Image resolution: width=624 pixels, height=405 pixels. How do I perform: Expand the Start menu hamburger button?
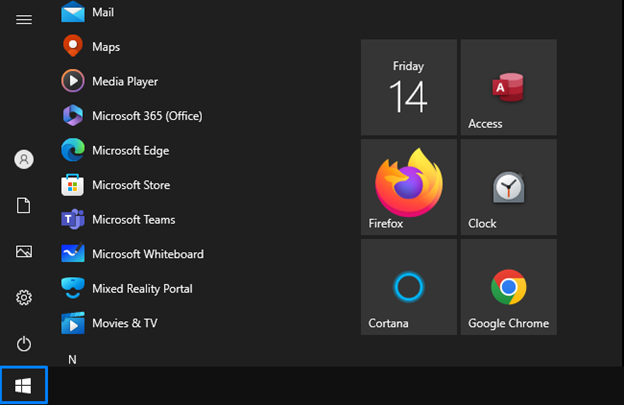point(24,19)
